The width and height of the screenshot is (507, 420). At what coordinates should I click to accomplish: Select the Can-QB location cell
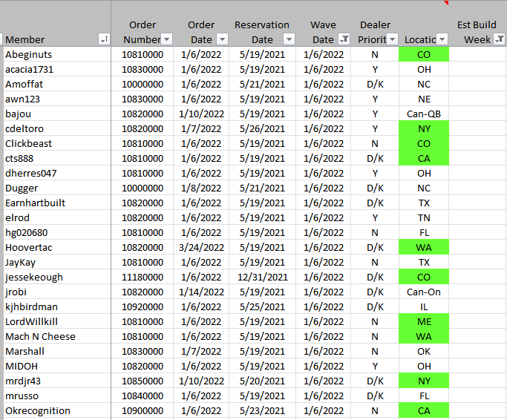tap(424, 114)
